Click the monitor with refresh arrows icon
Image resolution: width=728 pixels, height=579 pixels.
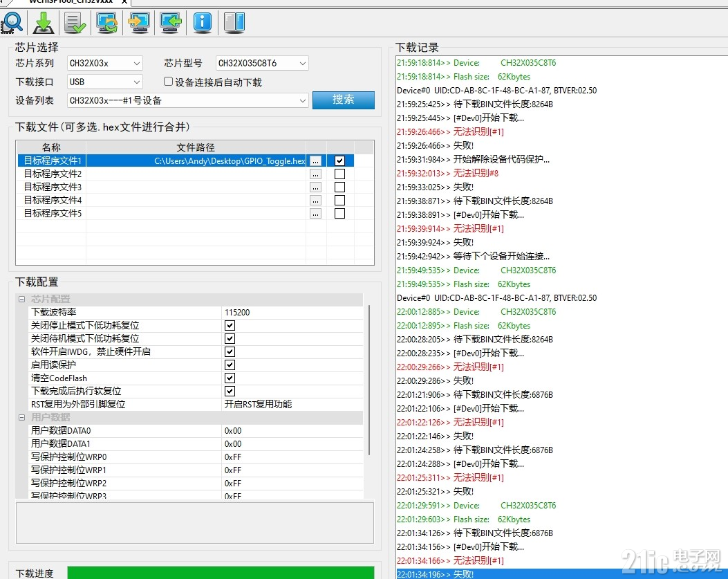tap(107, 23)
